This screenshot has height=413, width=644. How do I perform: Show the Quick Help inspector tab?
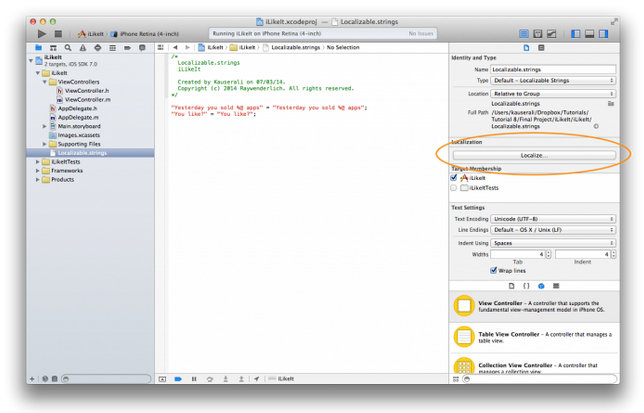tap(541, 48)
